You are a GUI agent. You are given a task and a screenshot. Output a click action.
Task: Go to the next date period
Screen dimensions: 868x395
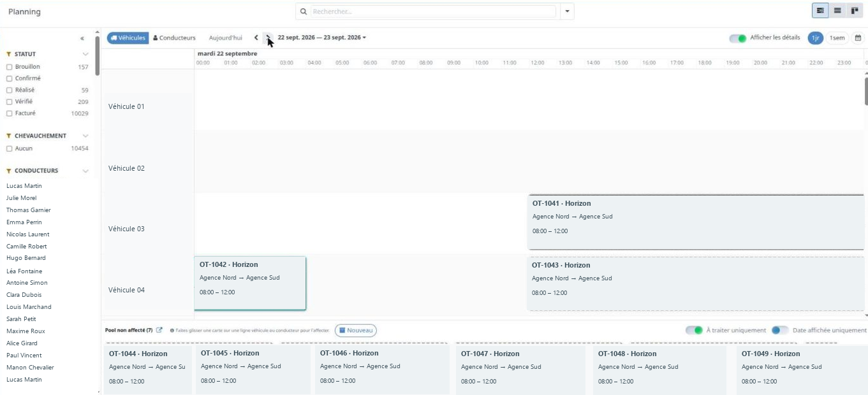[x=268, y=38]
